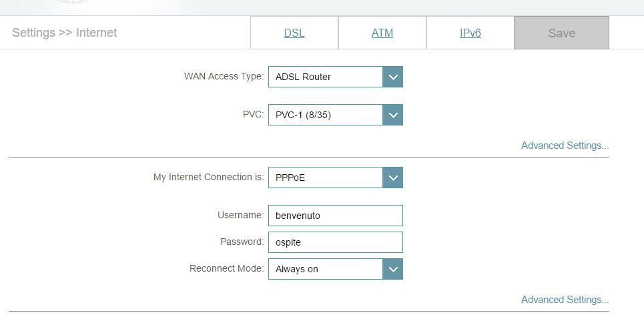Click the Settings >> Internet breadcrumb
This screenshot has width=644, height=317.
[x=65, y=33]
